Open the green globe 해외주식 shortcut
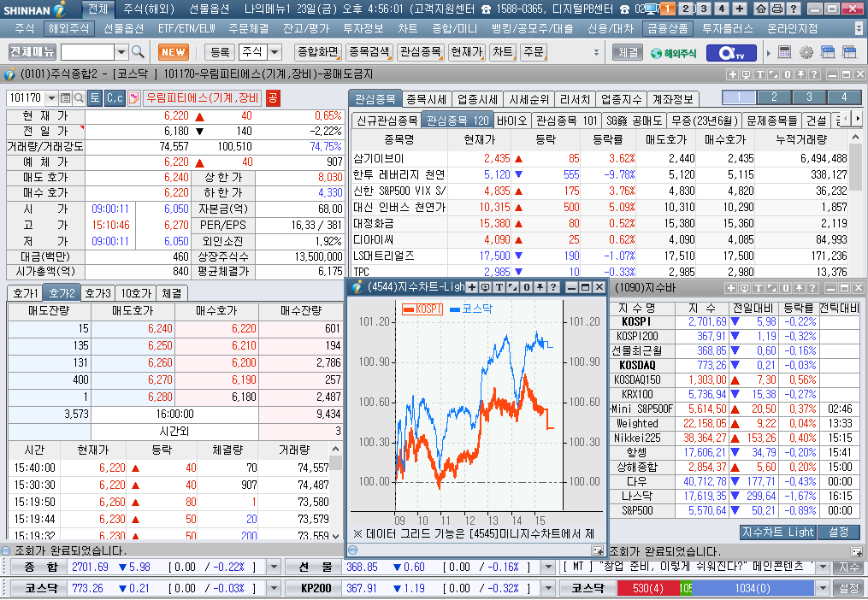Viewport: 868px width, 600px height. [x=674, y=53]
